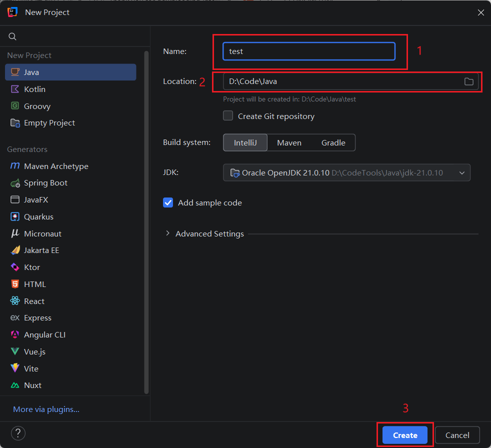Open the JDK dropdown arrow
Screen dimensions: 491x448
[462, 173]
